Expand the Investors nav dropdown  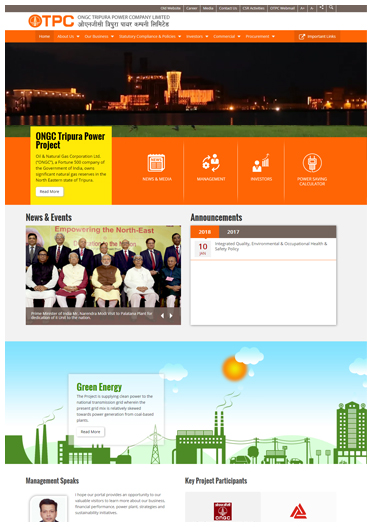(197, 36)
